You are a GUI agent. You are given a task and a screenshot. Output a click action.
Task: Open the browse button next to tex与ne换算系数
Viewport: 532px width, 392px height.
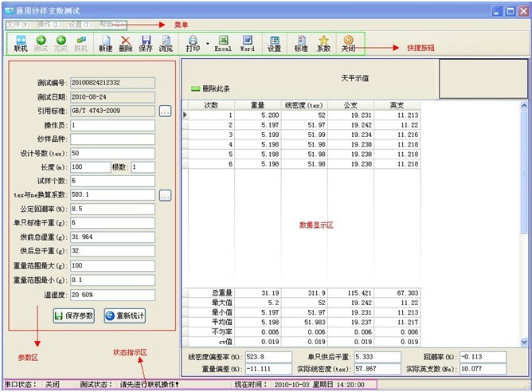coord(165,194)
